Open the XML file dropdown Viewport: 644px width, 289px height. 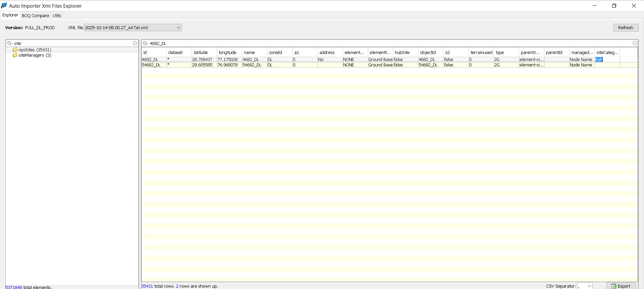tap(178, 27)
